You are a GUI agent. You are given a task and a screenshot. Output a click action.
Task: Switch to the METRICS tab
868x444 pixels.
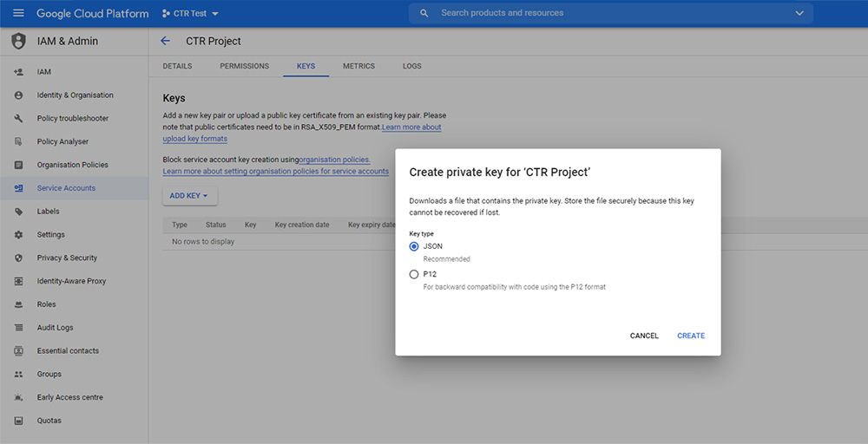coord(358,66)
